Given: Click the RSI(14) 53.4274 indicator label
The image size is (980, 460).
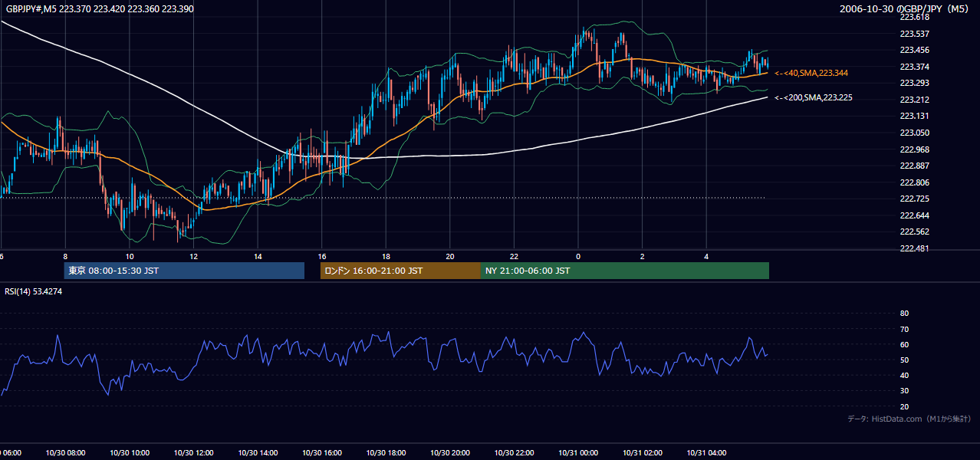Looking at the screenshot, I should tap(34, 291).
